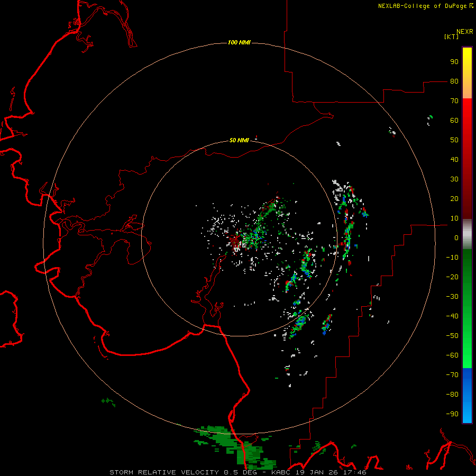
Task: Click the 10 value on the velocity scale
Action: (x=454, y=218)
